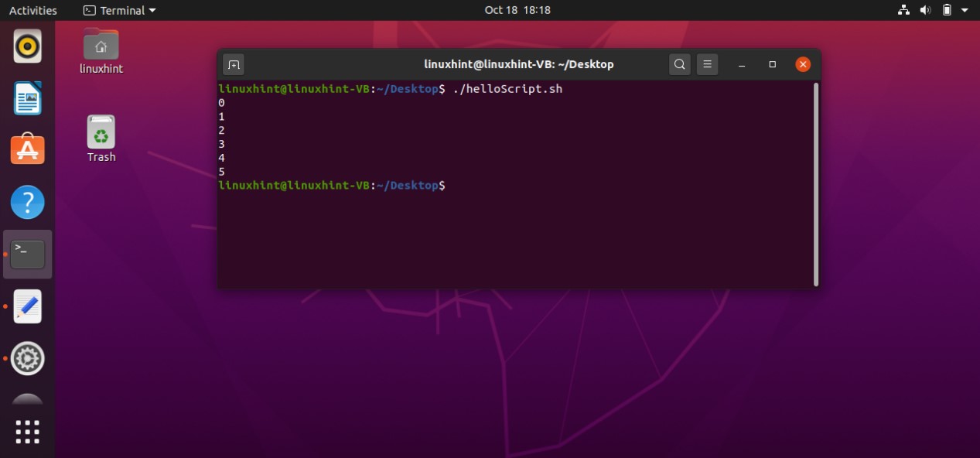Minimize the terminal window

point(741,64)
